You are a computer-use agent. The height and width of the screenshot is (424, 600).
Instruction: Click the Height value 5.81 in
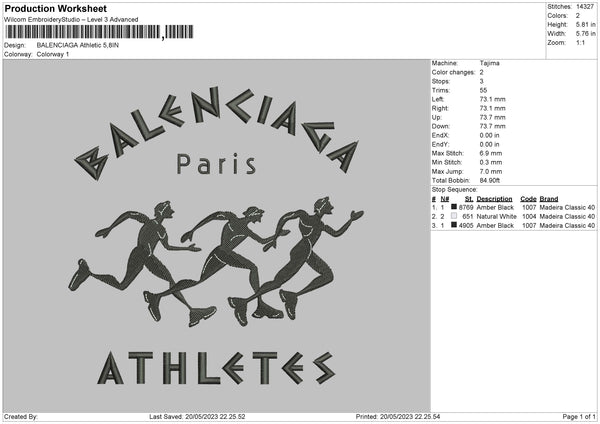pos(585,24)
